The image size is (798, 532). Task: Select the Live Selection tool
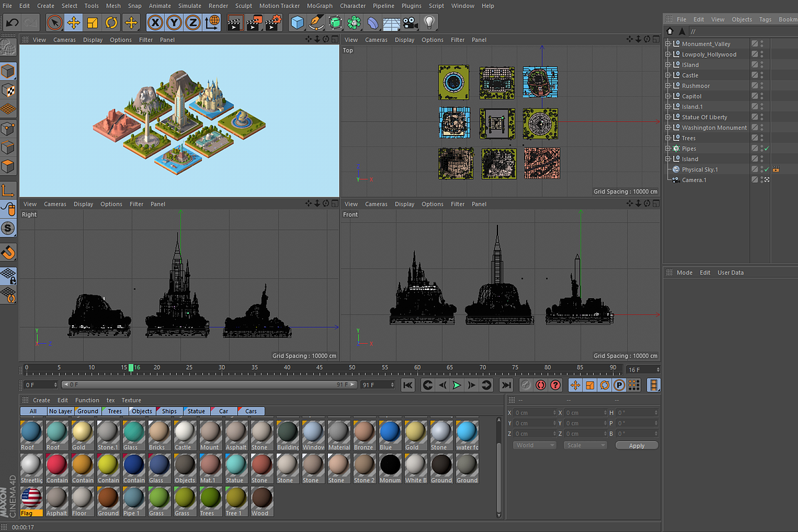55,23
